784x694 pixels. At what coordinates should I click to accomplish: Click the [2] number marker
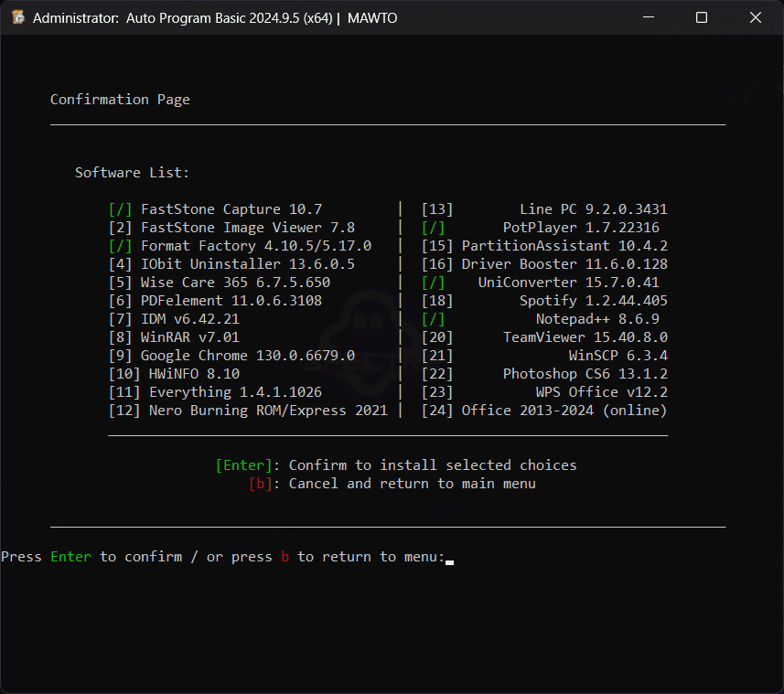[121, 228]
